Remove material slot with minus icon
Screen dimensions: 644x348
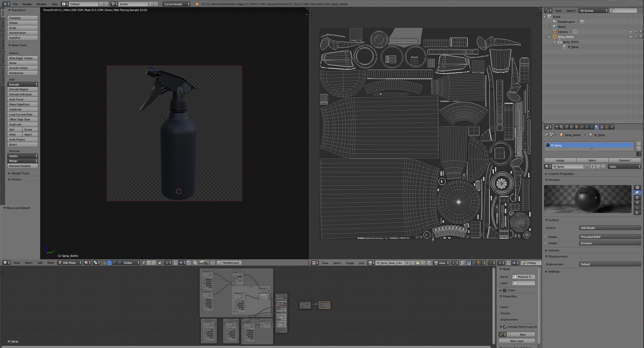tap(639, 149)
